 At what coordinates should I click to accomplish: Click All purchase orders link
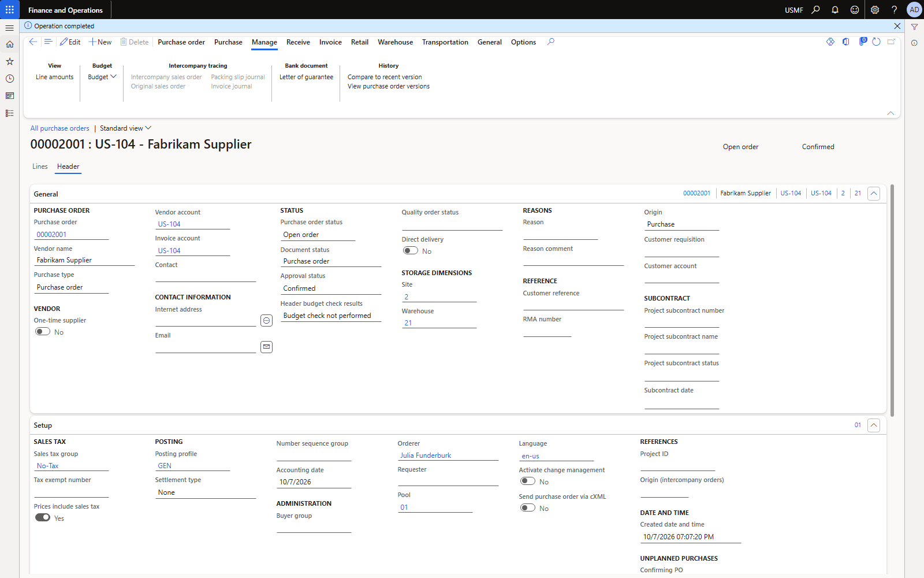click(x=59, y=128)
